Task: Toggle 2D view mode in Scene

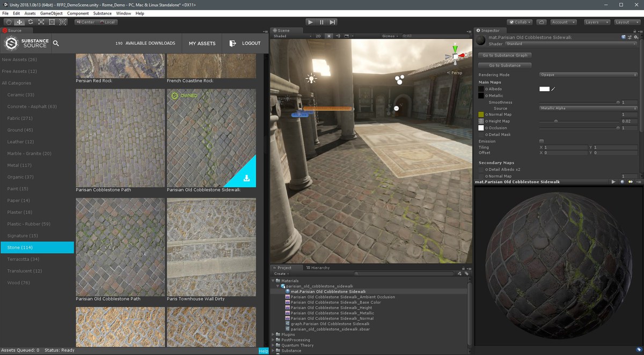Action: (318, 36)
